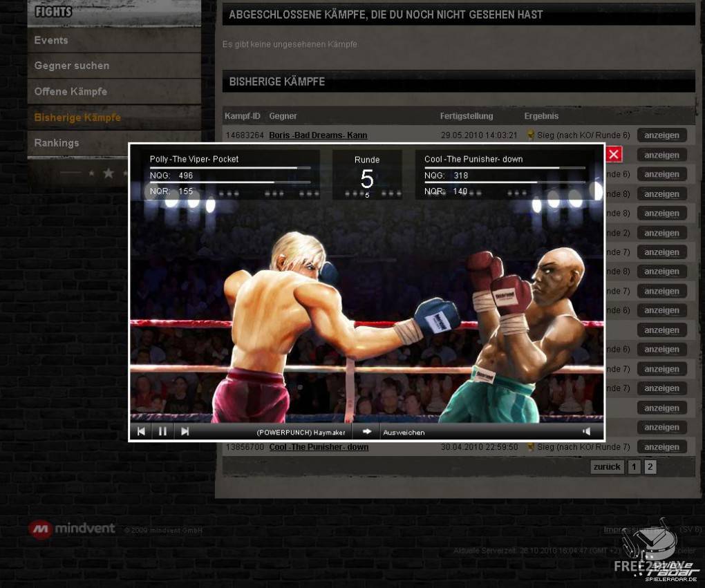
Task: Close the fight replay with red X
Action: 614,154
